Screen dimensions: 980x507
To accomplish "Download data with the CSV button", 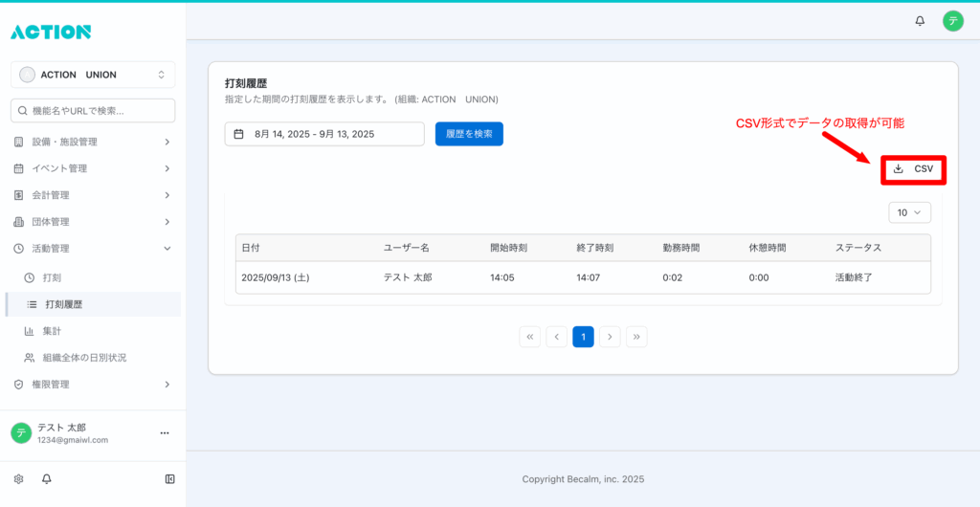I will [913, 169].
